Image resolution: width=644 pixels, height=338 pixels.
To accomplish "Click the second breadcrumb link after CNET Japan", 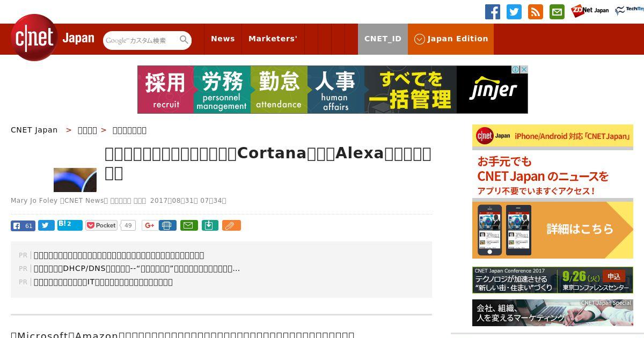I will 87,130.
